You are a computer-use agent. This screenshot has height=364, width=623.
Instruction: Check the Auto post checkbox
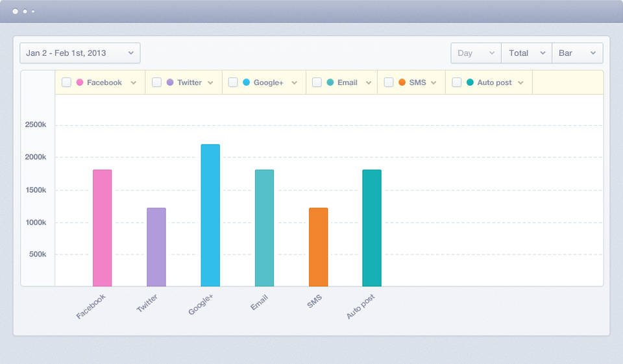click(x=457, y=82)
